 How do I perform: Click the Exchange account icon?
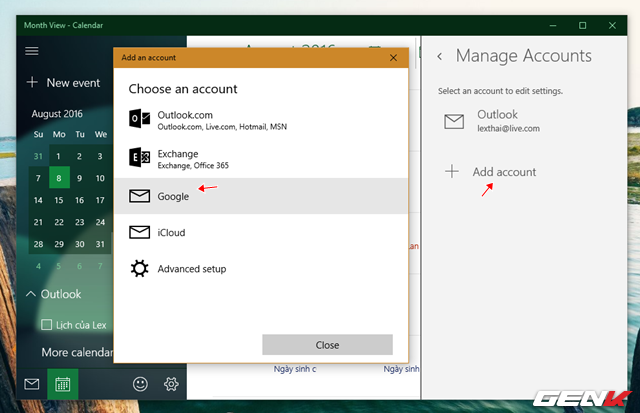pyautogui.click(x=139, y=158)
